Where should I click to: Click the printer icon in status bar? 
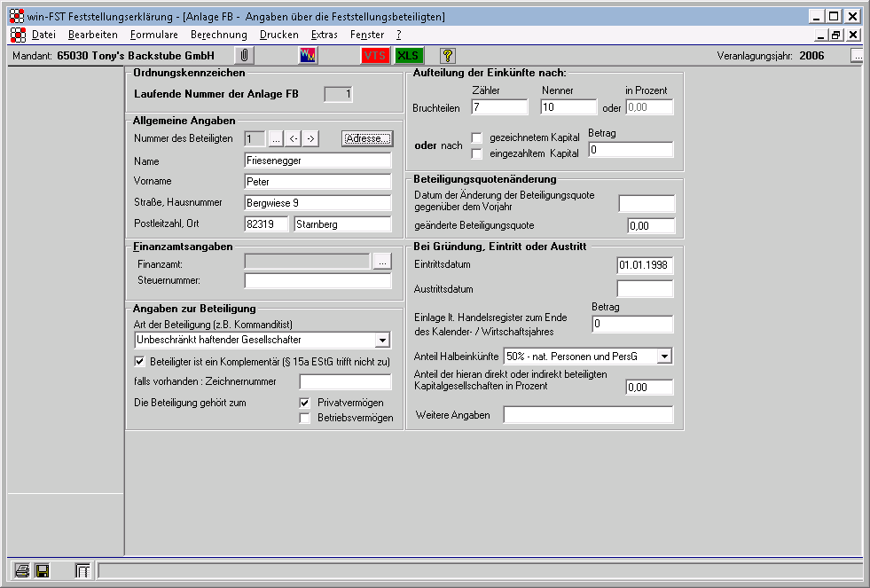[x=22, y=571]
